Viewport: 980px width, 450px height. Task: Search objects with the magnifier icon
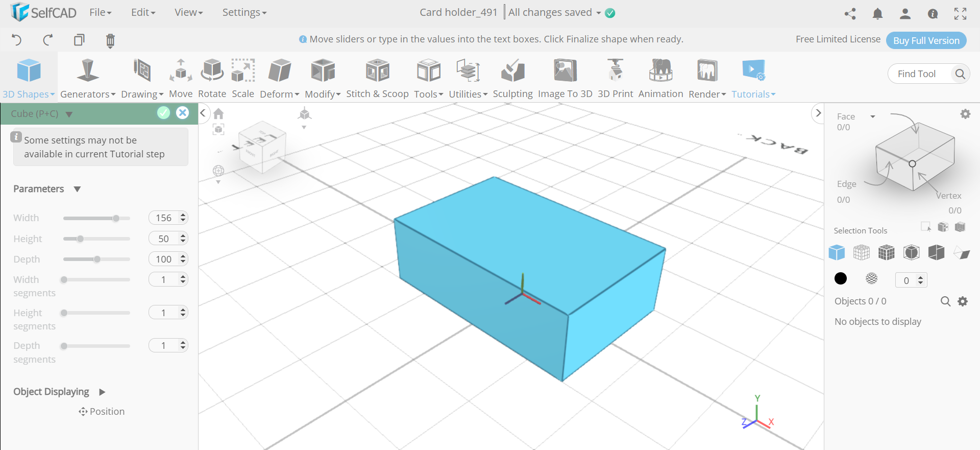(945, 301)
